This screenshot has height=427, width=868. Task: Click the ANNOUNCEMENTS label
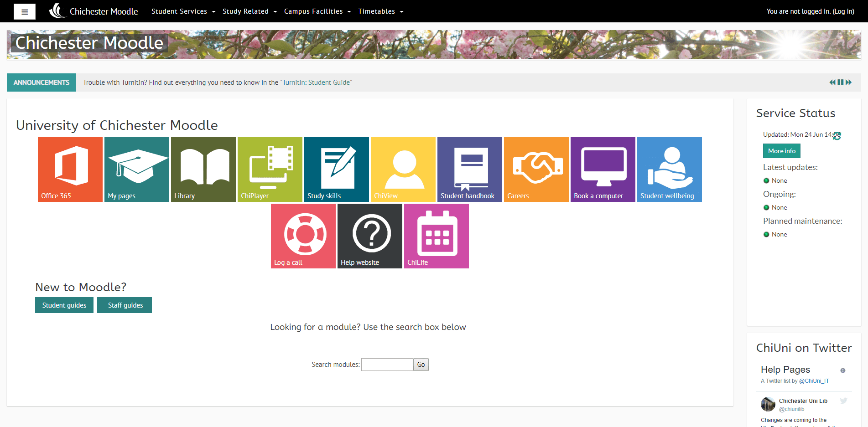[x=42, y=82]
